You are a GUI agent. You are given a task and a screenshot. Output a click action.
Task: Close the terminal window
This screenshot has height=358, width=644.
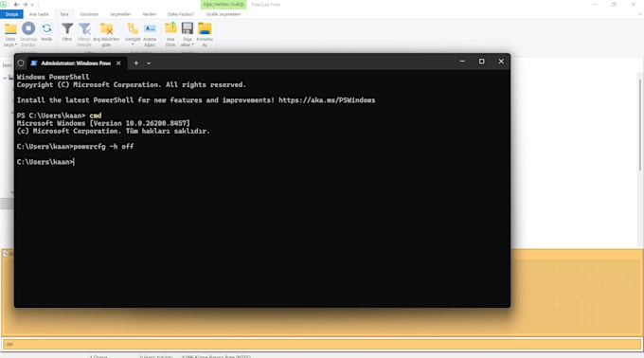point(501,62)
